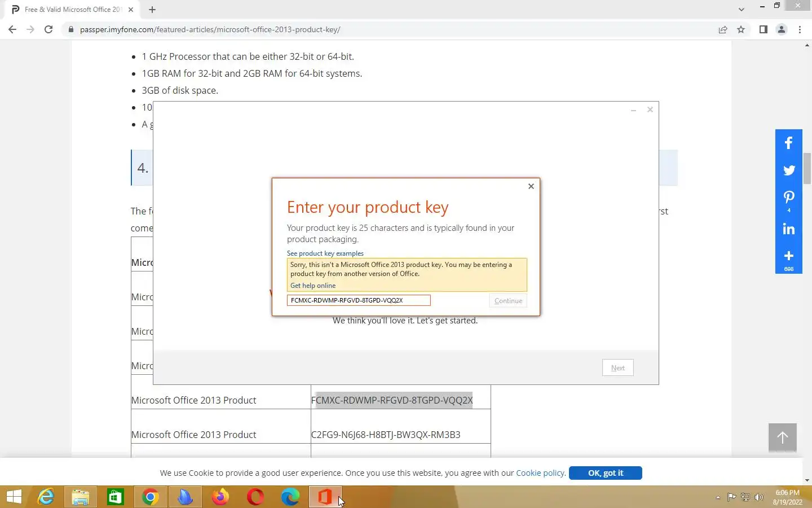This screenshot has height=508, width=812.
Task: Open the Cookie policy link
Action: point(540,473)
